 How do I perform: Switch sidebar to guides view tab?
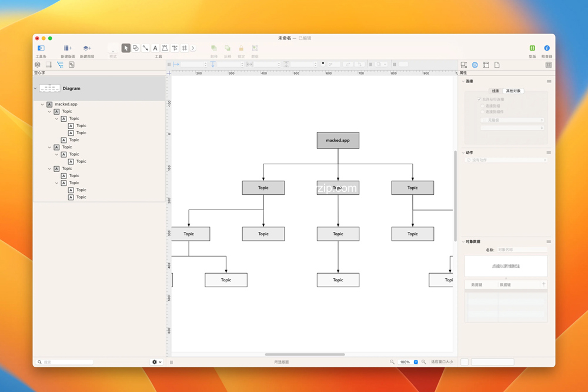49,65
